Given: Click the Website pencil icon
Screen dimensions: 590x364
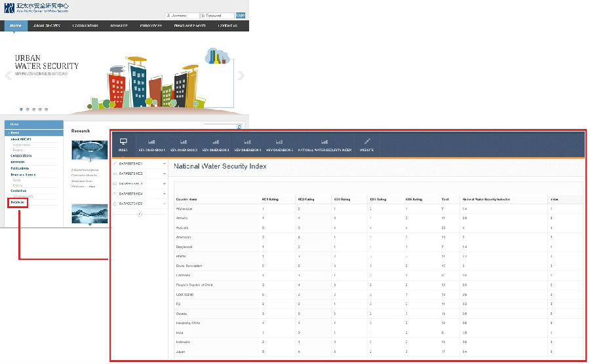Looking at the screenshot, I should (367, 141).
